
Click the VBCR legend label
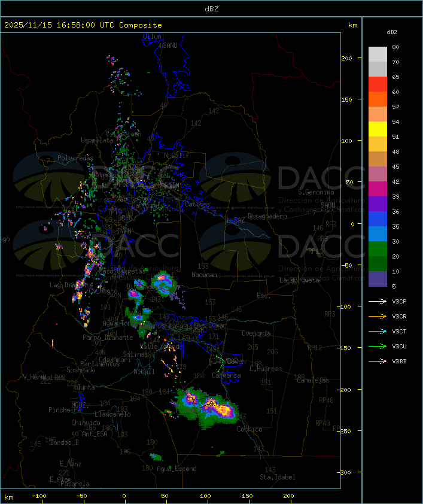point(399,316)
